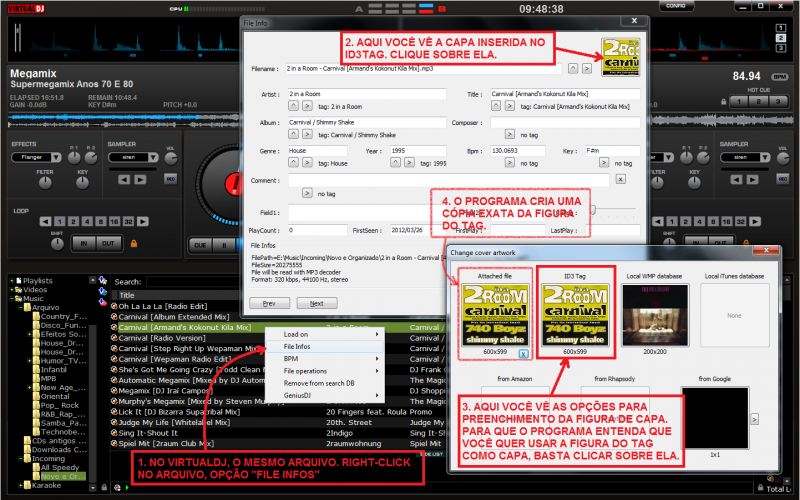Viewport: 800px width, 500px height.
Task: Double loop length on right deck
Action: tap(755, 221)
